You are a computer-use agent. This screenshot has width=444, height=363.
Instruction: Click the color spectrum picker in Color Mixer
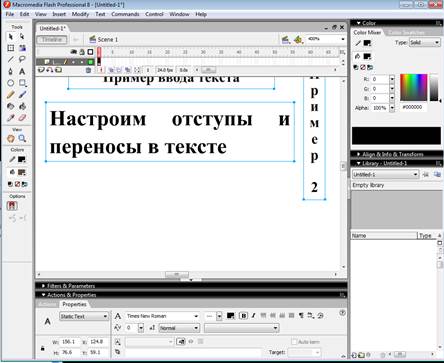point(413,87)
